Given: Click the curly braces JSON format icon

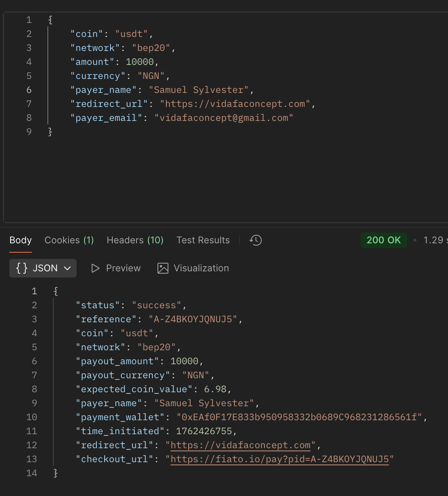Looking at the screenshot, I should [x=22, y=268].
